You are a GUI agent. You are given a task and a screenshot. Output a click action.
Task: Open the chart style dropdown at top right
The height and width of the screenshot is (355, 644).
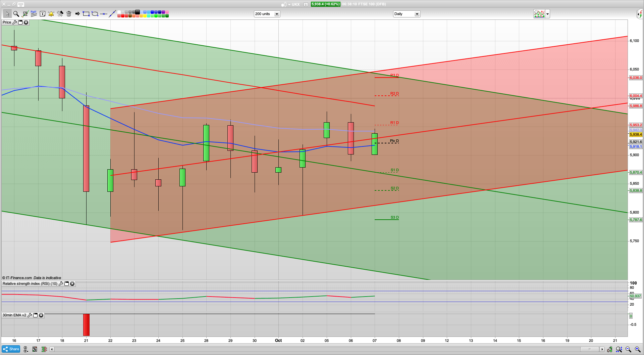547,14
